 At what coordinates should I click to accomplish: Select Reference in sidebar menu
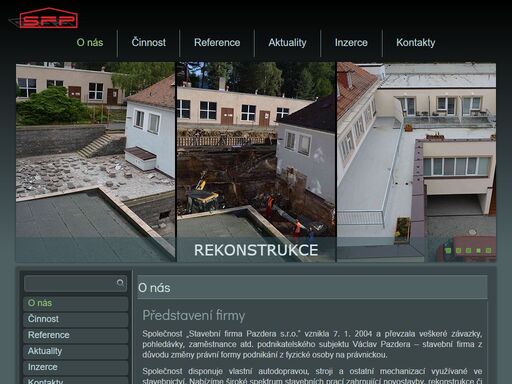[76, 335]
